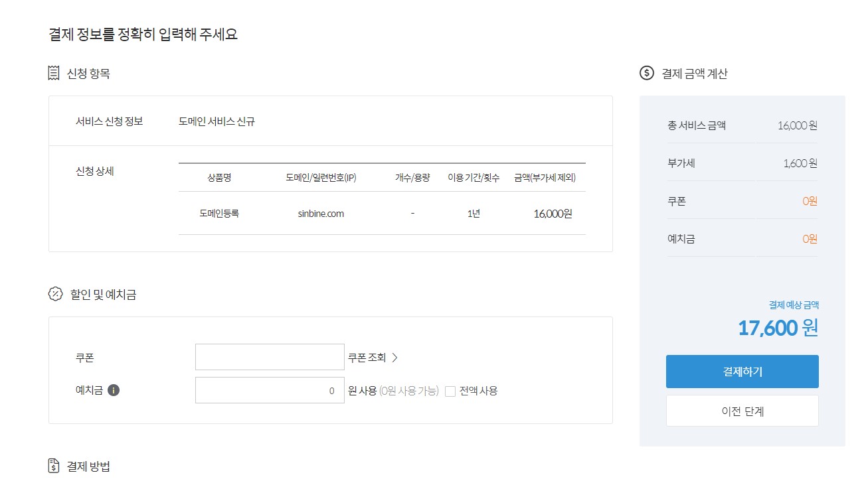868x485 pixels.
Task: Select the 1,600 원 부가세 value
Action: click(x=800, y=163)
